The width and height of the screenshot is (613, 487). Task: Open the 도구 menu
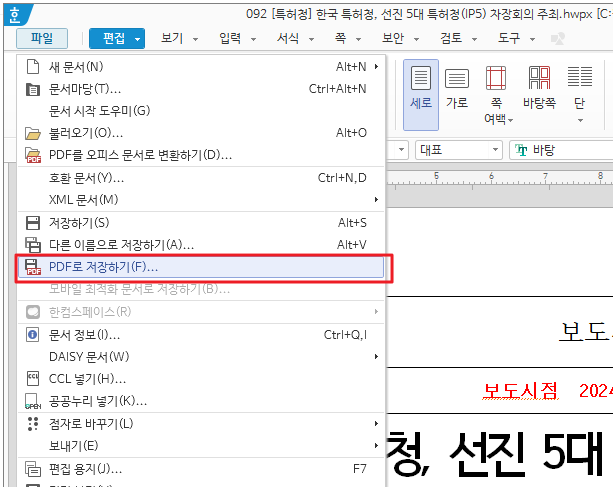tap(509, 38)
